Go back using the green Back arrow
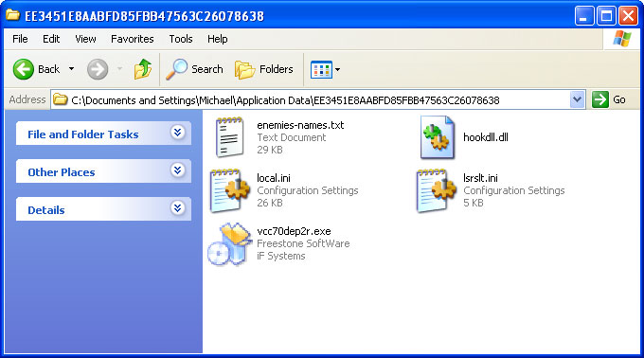This screenshot has width=644, height=358. (24, 69)
